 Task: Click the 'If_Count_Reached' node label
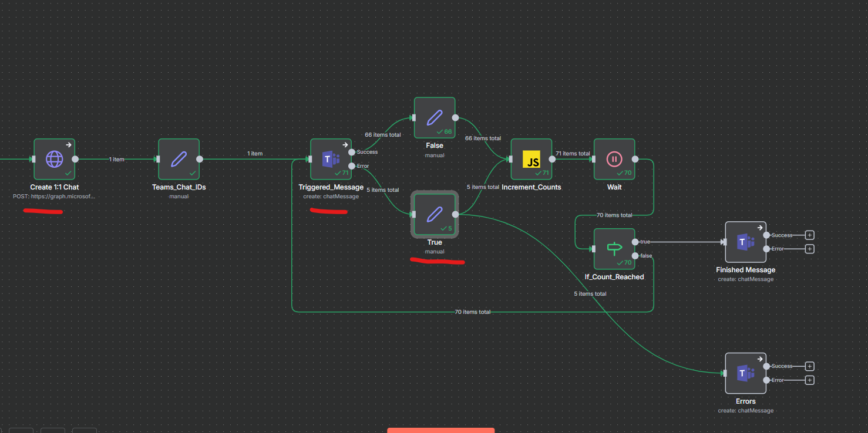pyautogui.click(x=614, y=277)
